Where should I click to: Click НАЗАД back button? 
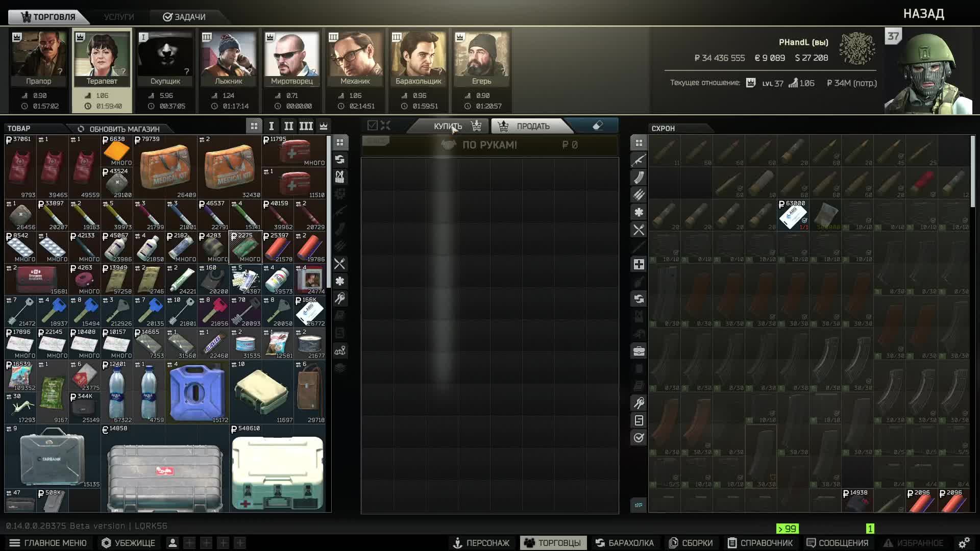[x=923, y=14]
